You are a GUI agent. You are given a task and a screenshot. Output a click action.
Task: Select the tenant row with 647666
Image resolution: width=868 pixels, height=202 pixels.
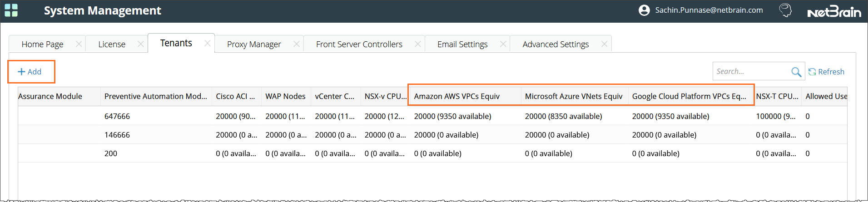point(117,116)
